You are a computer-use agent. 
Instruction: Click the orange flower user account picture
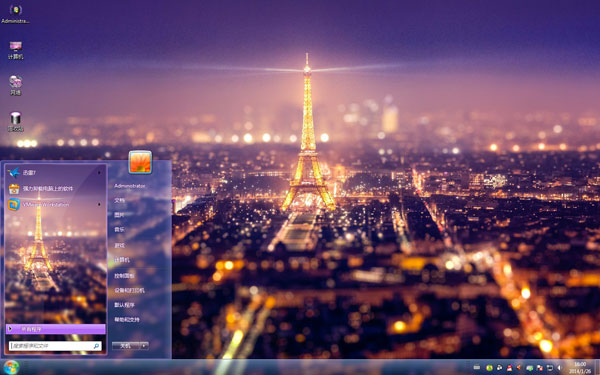(x=140, y=162)
